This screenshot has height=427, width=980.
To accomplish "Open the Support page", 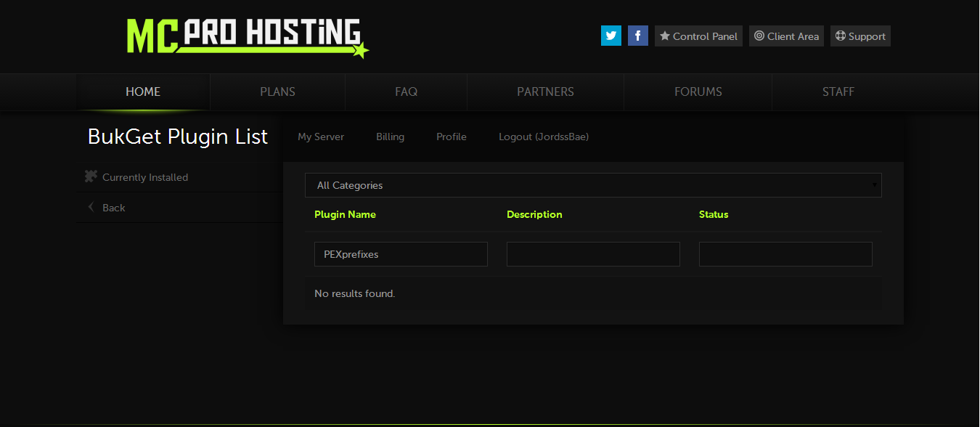I will point(860,36).
